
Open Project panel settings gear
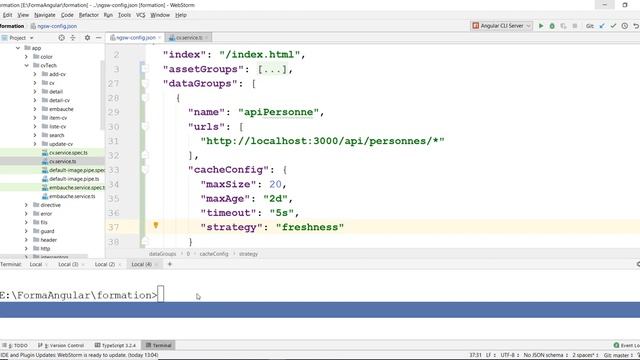click(87, 38)
